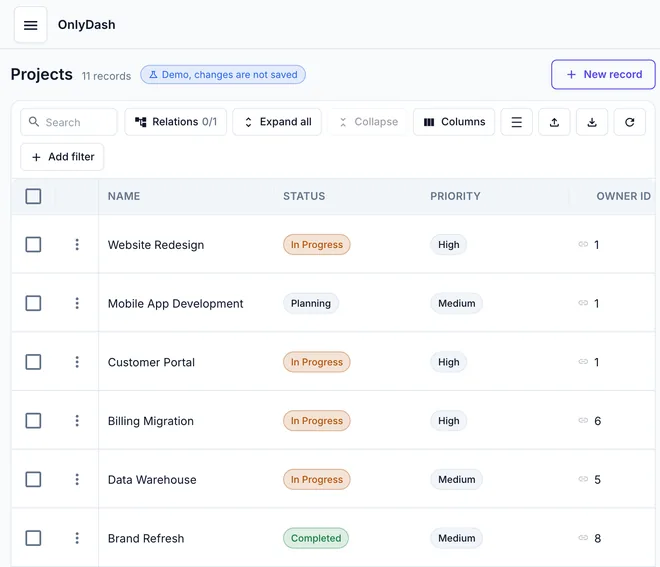Click the owner link icon for Mobile App Development
This screenshot has height=567, width=660.
coord(583,303)
